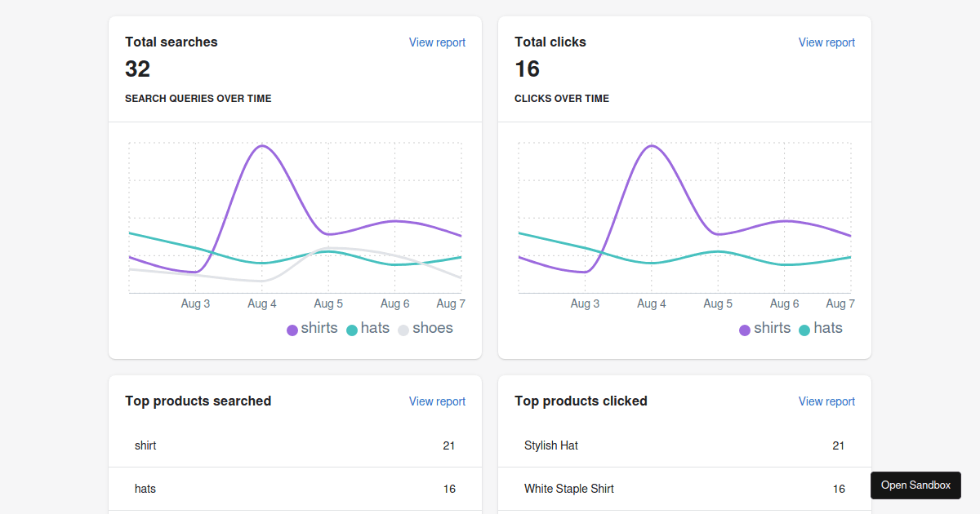
Task: Open View report for Top products clicked
Action: coord(826,401)
